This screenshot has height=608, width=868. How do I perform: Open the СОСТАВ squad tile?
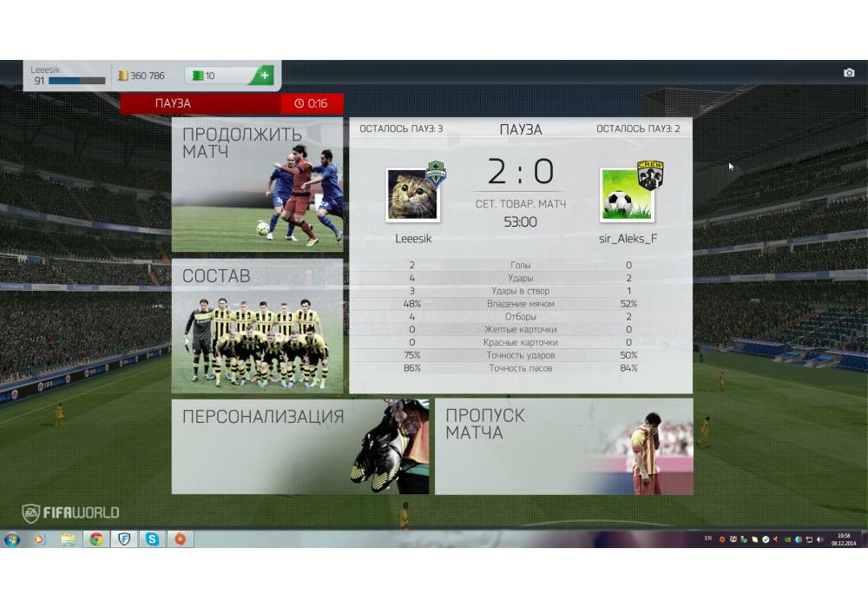tap(258, 327)
